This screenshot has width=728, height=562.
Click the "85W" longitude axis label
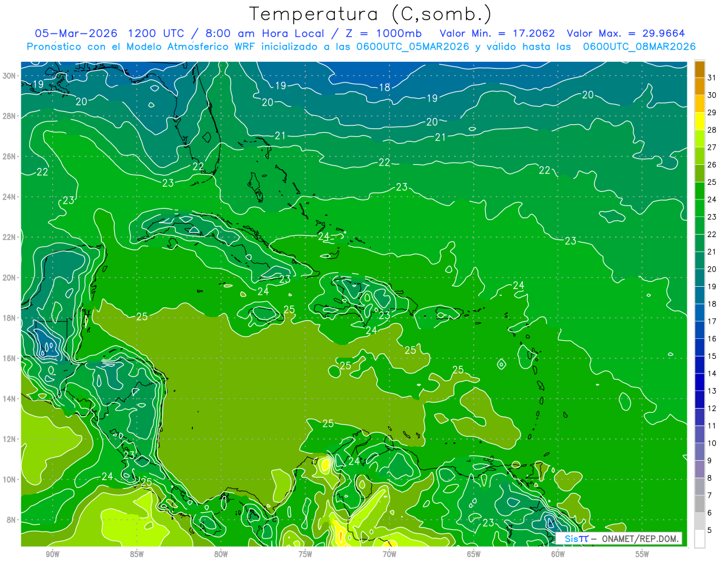[136, 554]
